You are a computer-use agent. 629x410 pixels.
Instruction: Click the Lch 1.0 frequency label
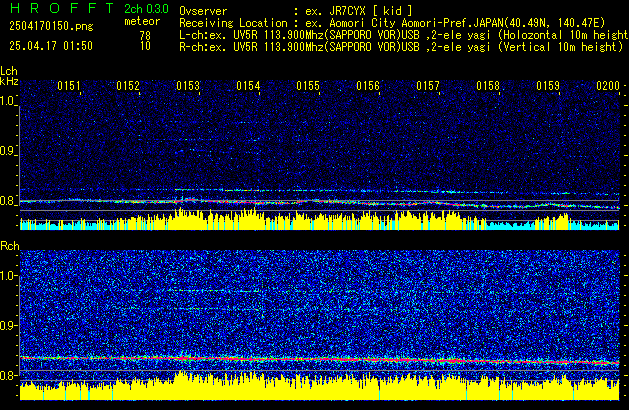[x=8, y=101]
